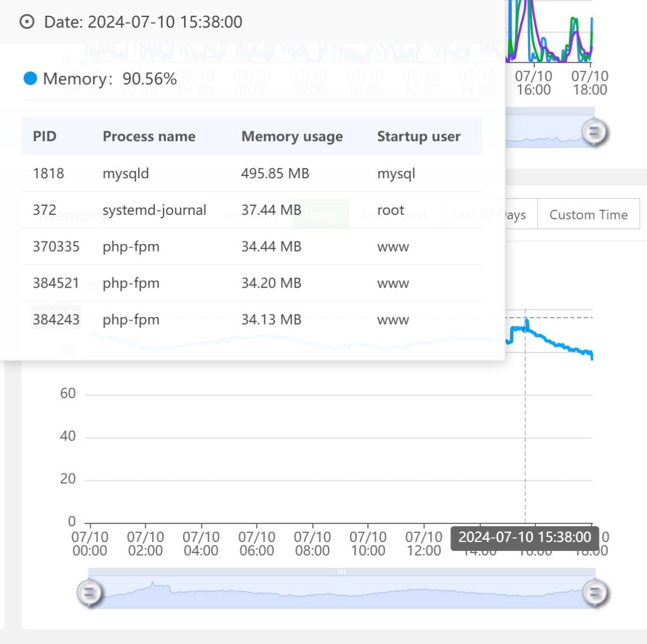Select the mysqld process row
647x644 pixels.
[252, 173]
